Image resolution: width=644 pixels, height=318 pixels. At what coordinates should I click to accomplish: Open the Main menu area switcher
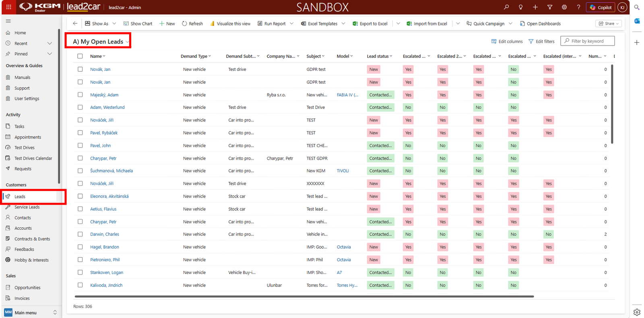pyautogui.click(x=31, y=312)
